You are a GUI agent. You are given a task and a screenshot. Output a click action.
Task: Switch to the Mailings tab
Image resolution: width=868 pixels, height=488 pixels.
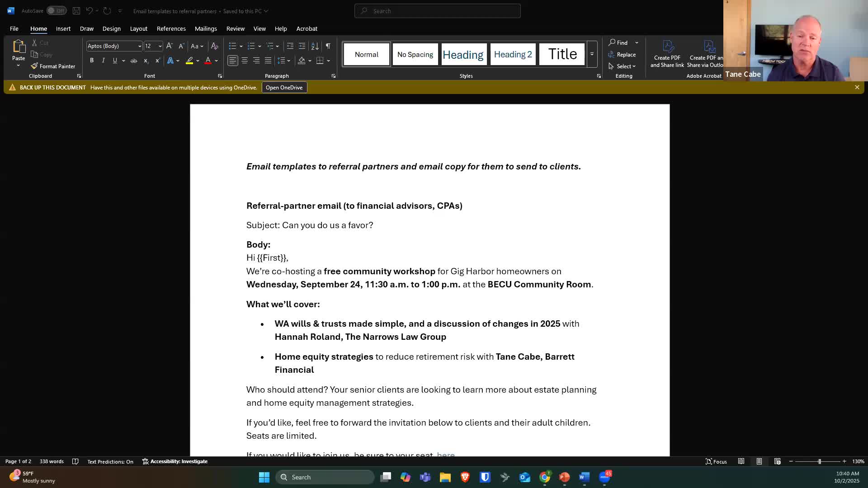tap(206, 28)
